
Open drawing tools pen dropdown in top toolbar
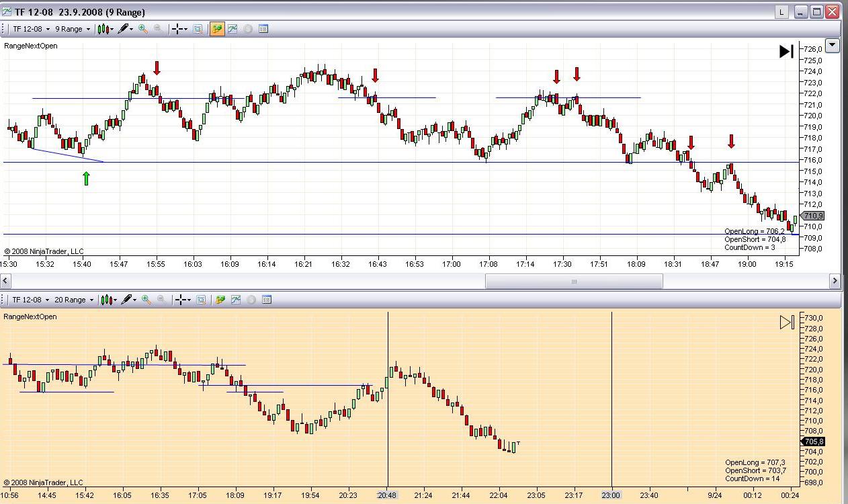click(x=126, y=29)
